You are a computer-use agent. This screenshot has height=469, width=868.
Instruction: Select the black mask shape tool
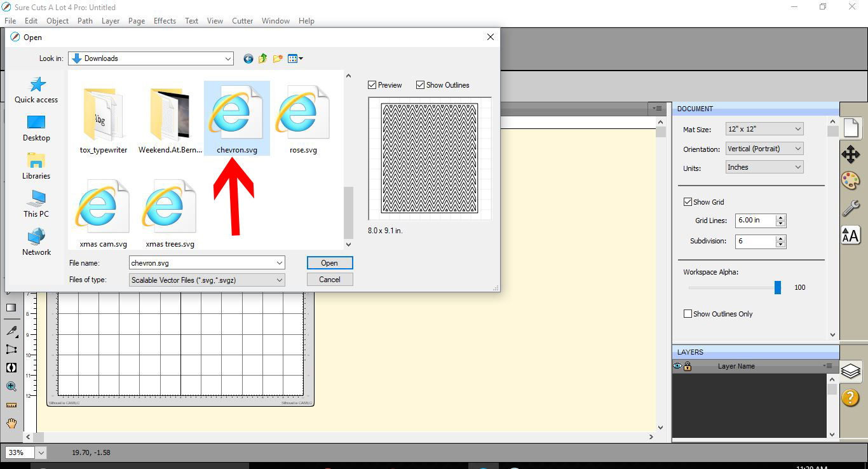(x=11, y=367)
